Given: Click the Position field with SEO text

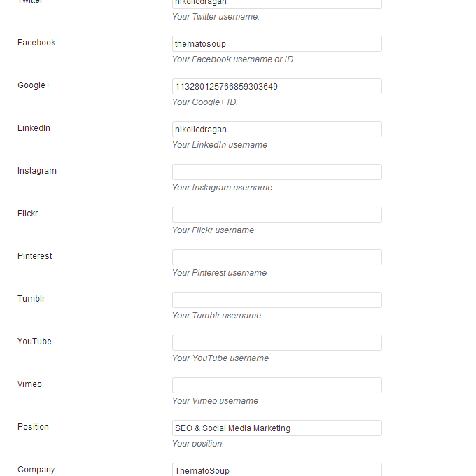Looking at the screenshot, I should [276, 428].
